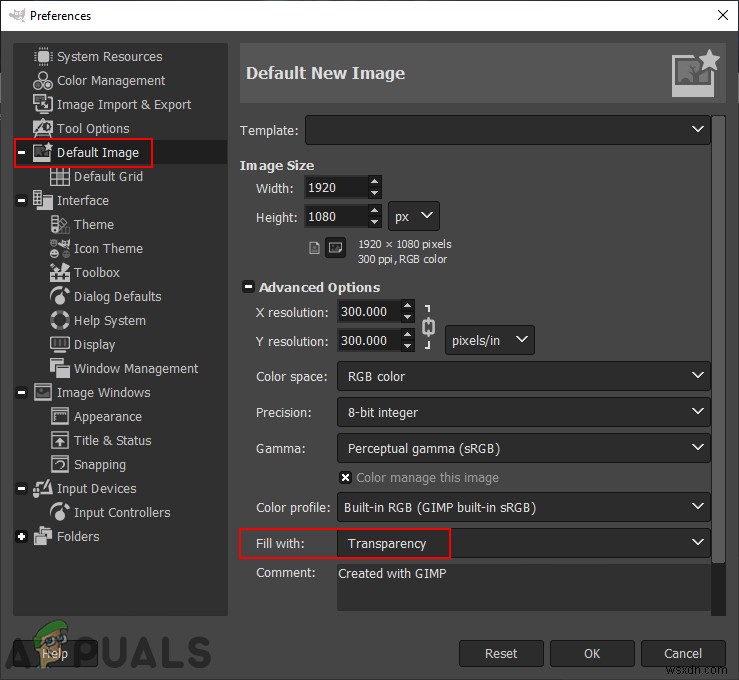This screenshot has height=680, width=739.
Task: Select portrait orientation icon
Action: click(x=314, y=247)
